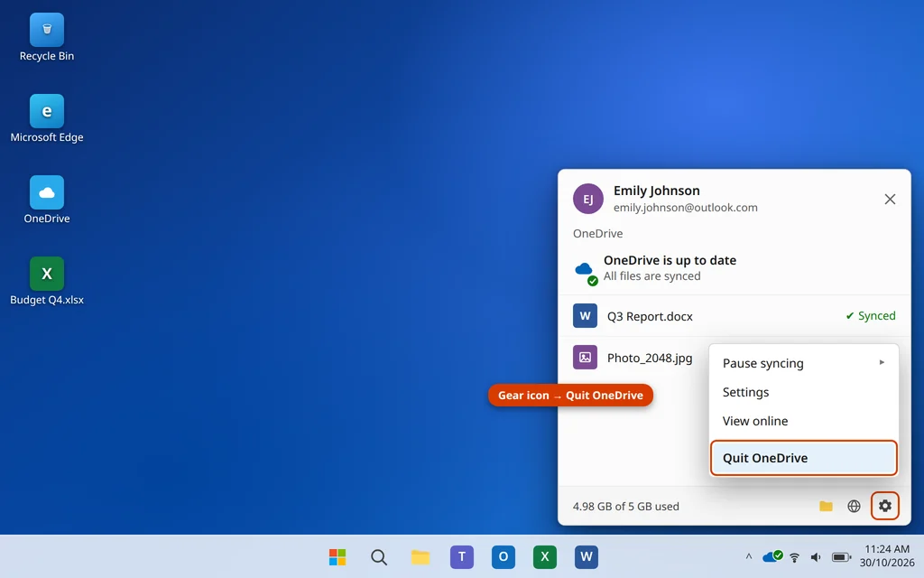
Task: Show hidden system tray icons
Action: tap(748, 556)
